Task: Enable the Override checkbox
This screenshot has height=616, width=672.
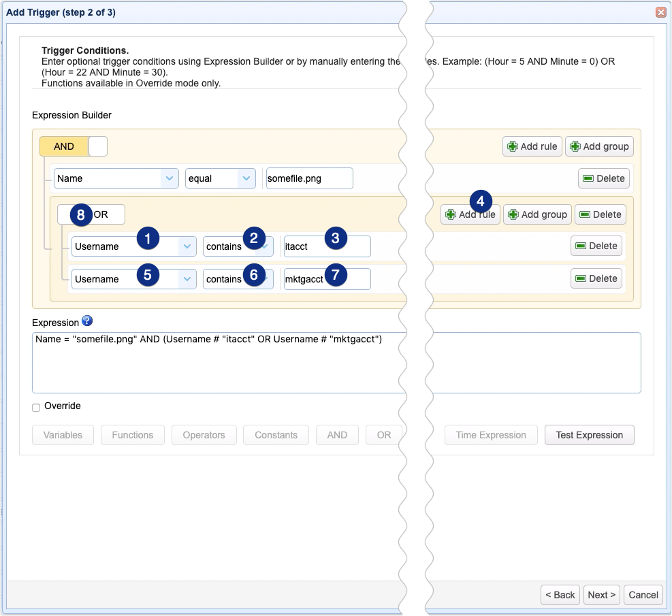Action: tap(35, 406)
